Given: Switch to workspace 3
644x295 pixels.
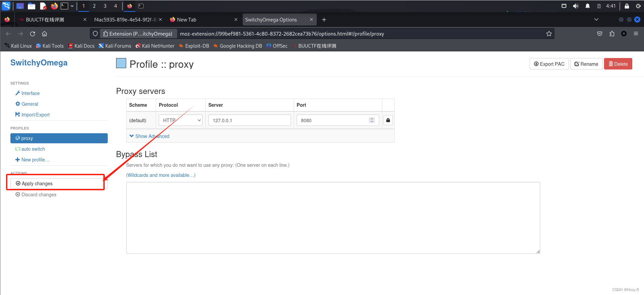Looking at the screenshot, I should 105,6.
